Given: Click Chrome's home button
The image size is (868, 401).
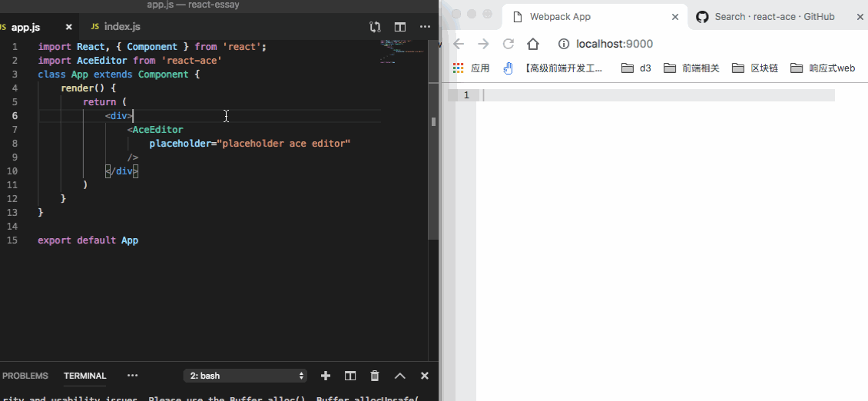Looking at the screenshot, I should click(x=533, y=44).
